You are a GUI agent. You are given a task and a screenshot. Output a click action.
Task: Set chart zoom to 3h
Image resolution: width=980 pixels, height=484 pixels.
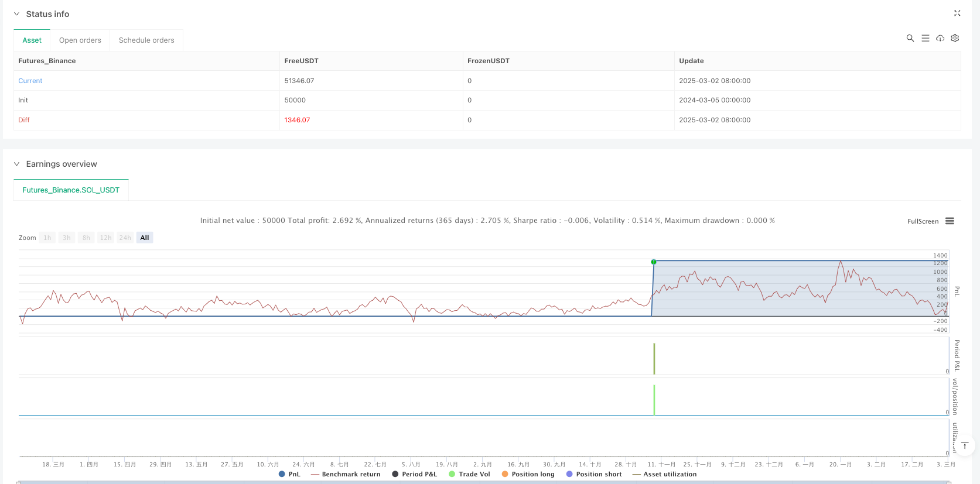pos(67,238)
